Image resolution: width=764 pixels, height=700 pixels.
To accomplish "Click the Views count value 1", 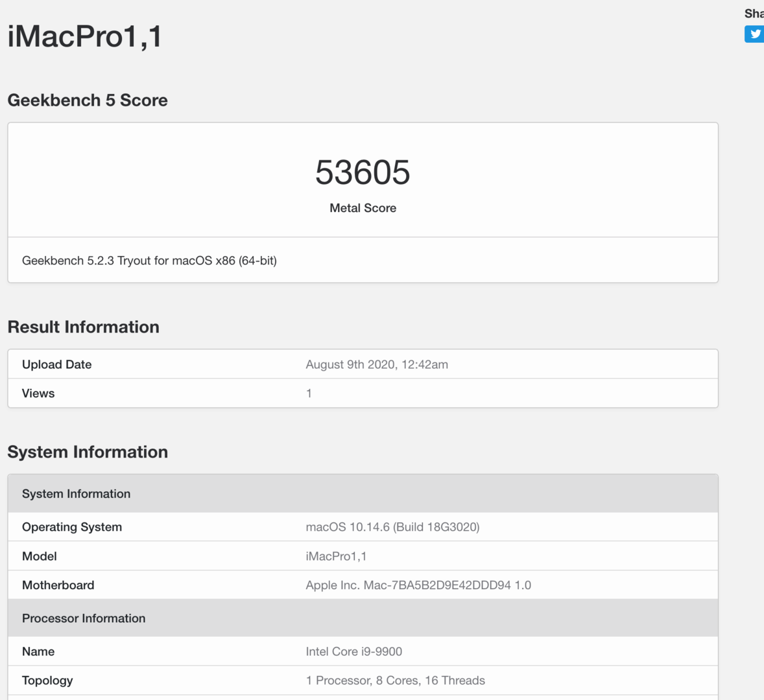I will pyautogui.click(x=309, y=393).
